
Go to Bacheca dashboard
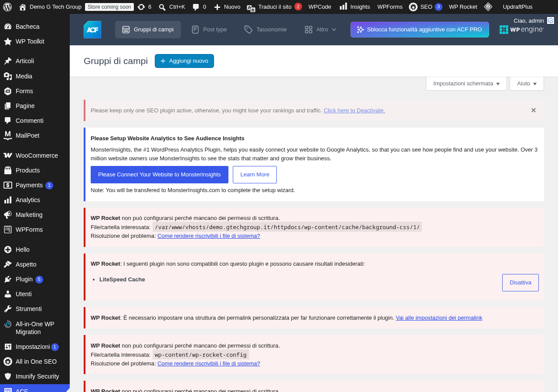[35, 27]
